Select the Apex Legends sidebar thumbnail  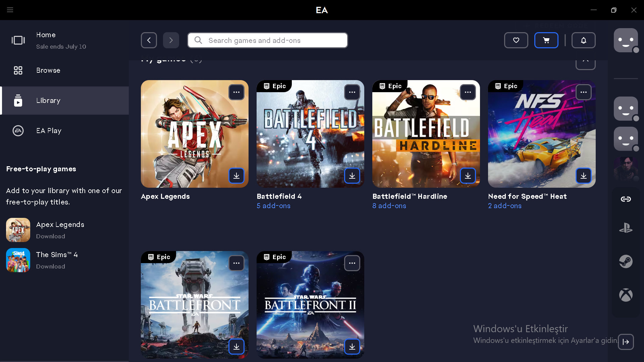point(18,230)
